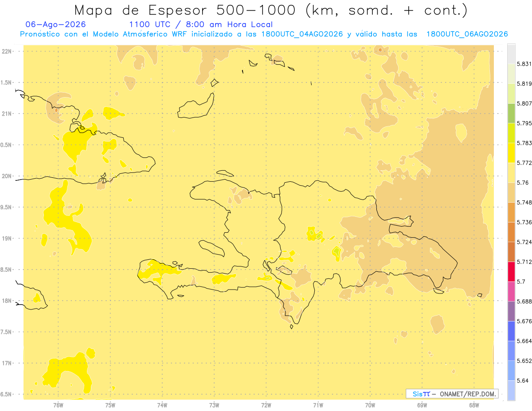The image size is (532, 411).
Task: Click the latitude label '21N'
Action: click(x=7, y=114)
